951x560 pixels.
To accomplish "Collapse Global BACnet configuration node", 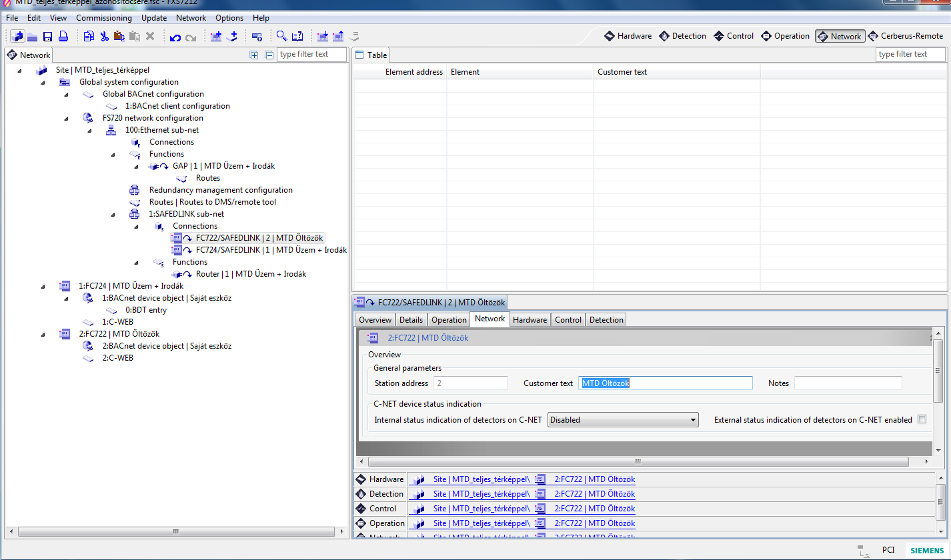I will pyautogui.click(x=66, y=95).
